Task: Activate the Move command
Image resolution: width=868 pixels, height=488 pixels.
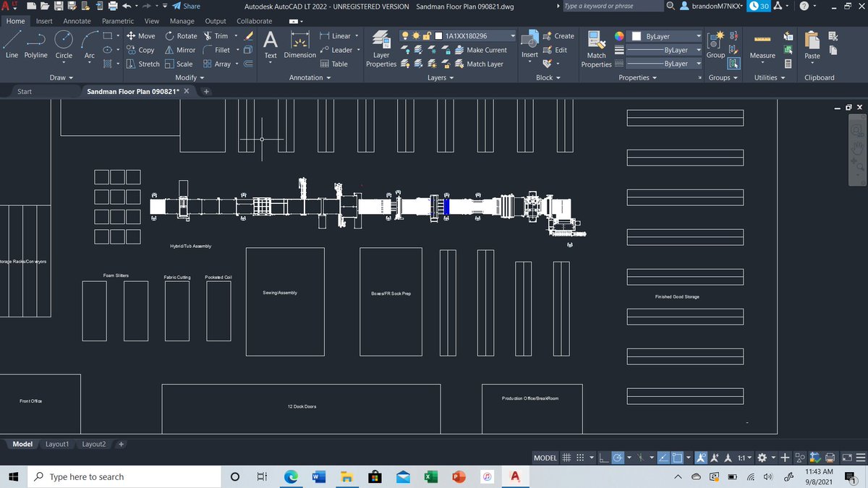Action: [x=140, y=36]
